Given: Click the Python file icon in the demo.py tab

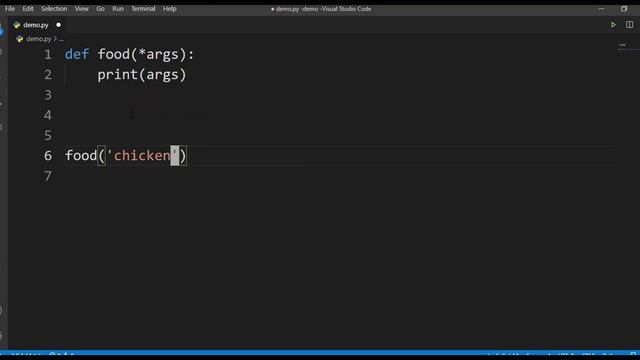Looking at the screenshot, I should click(x=17, y=25).
